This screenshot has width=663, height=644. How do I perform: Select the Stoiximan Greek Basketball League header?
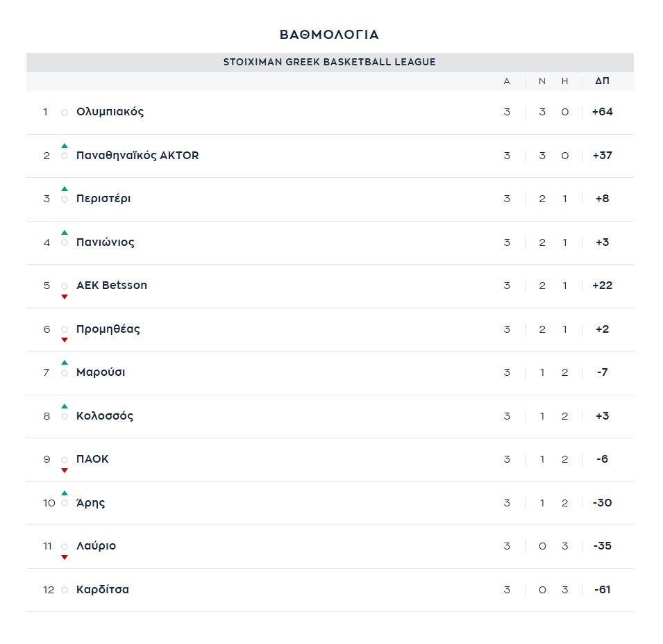point(330,63)
